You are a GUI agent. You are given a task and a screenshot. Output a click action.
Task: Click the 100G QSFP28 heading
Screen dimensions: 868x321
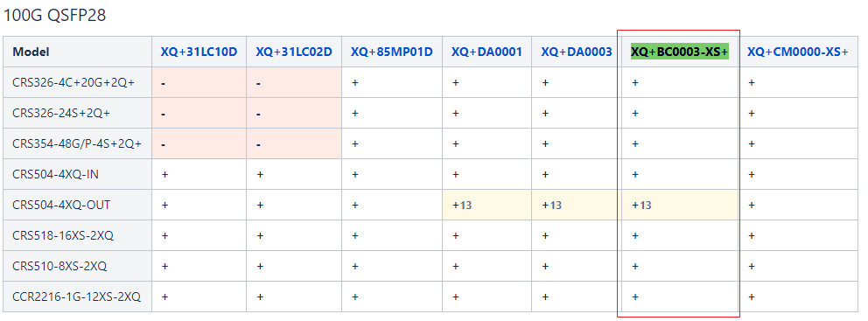point(55,16)
